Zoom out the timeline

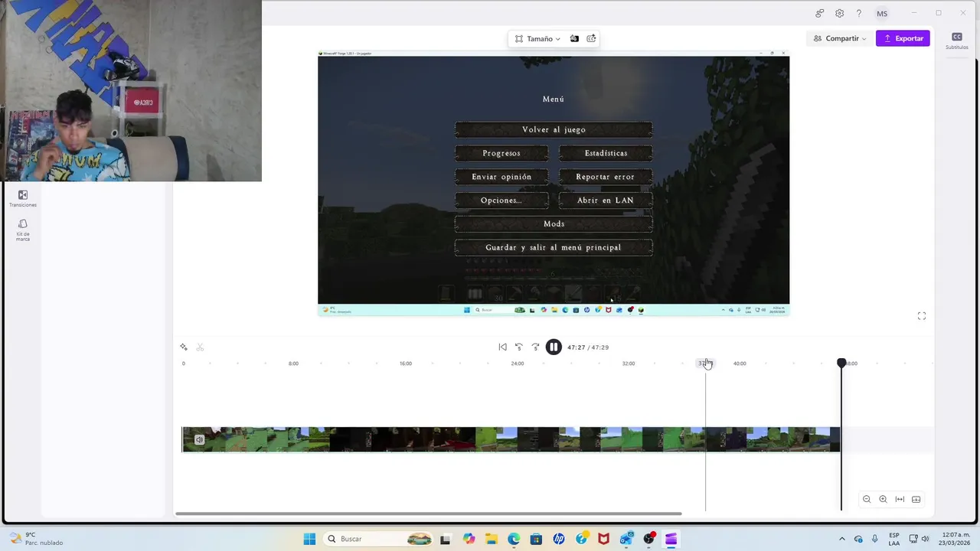coord(867,499)
